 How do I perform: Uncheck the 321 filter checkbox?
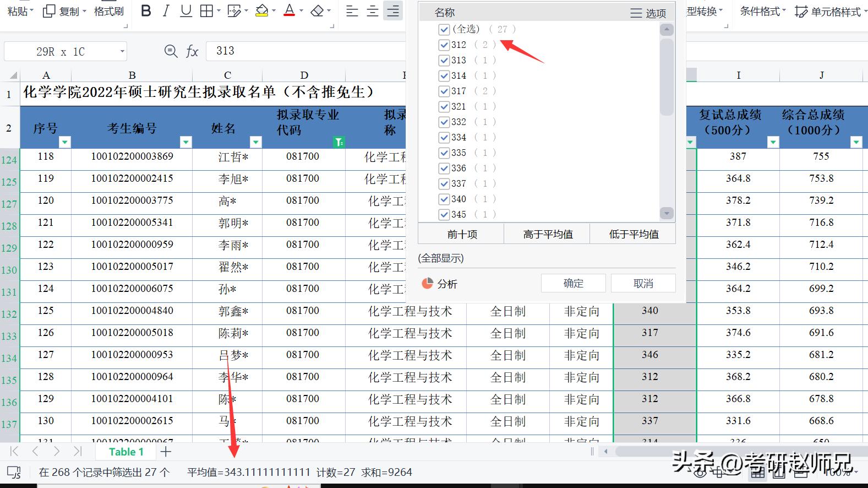tap(444, 106)
